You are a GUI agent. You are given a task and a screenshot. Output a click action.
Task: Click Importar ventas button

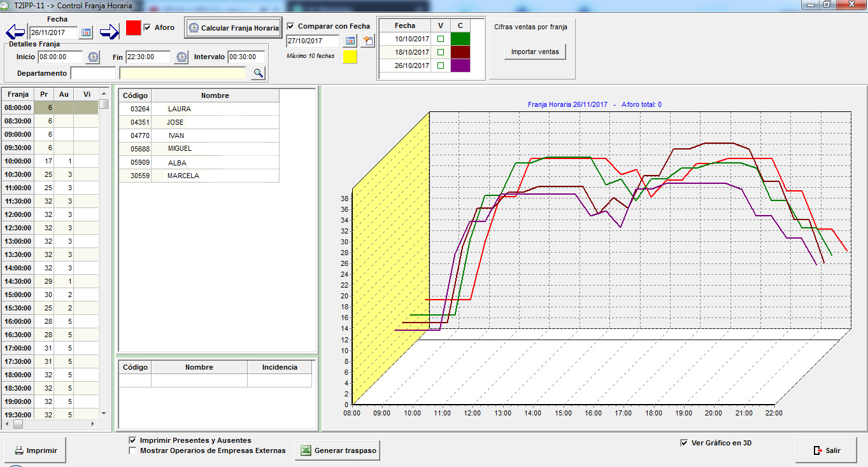coord(535,52)
